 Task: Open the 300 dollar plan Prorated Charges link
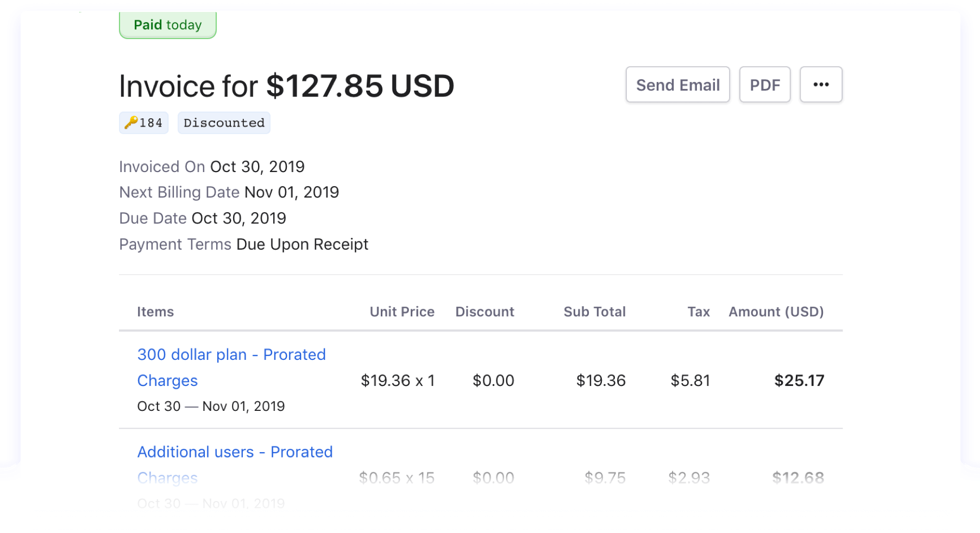[x=231, y=354]
